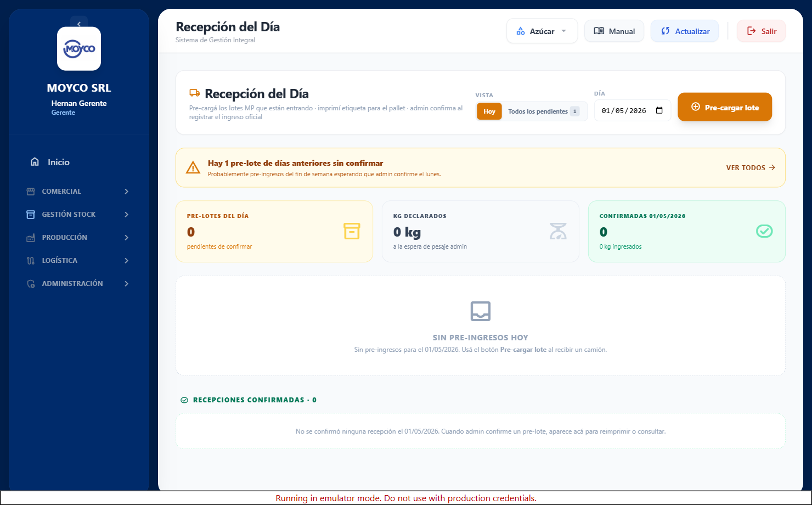Click the Pre-lotes del día card

[274, 231]
